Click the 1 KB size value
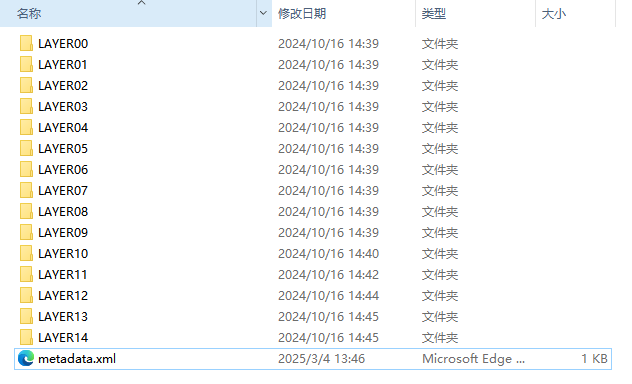Image resolution: width=632 pixels, height=384 pixels. click(594, 359)
